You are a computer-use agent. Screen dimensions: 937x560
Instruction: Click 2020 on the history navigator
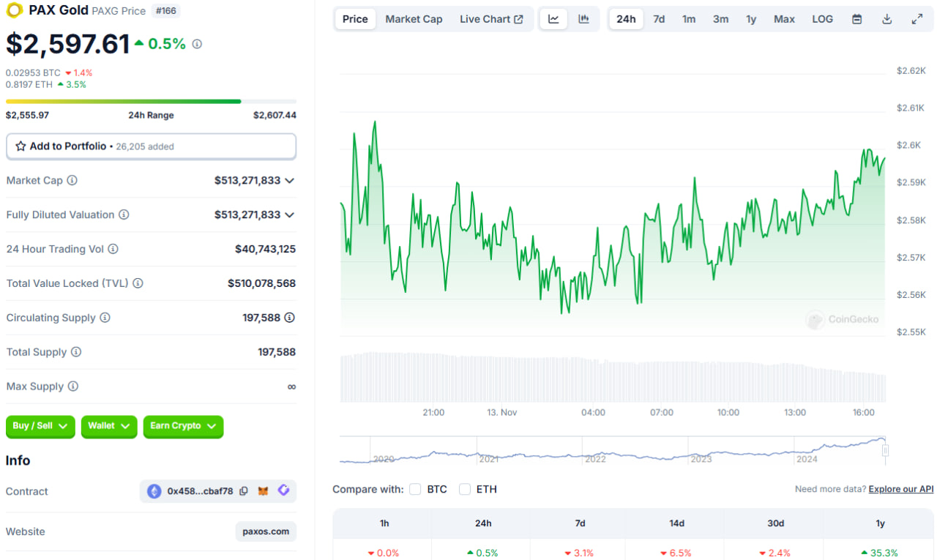tap(384, 459)
